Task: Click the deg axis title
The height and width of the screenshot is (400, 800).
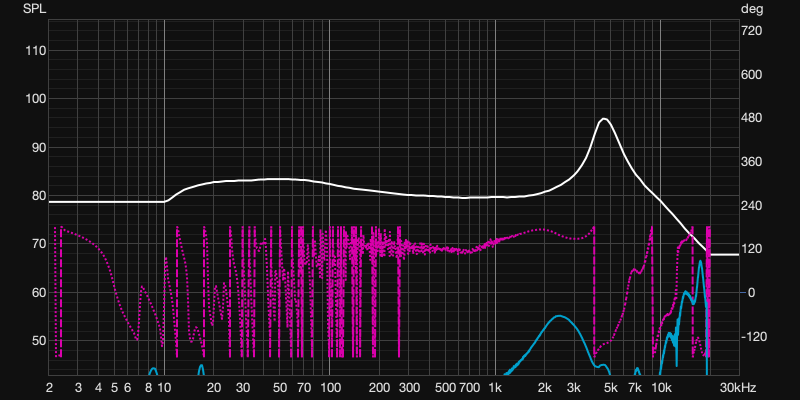Action: point(751,8)
